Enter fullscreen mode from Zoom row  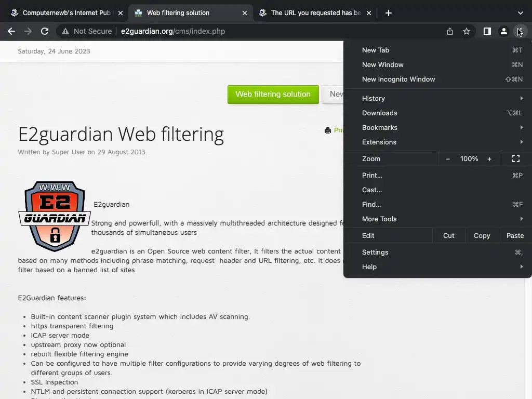tap(516, 159)
